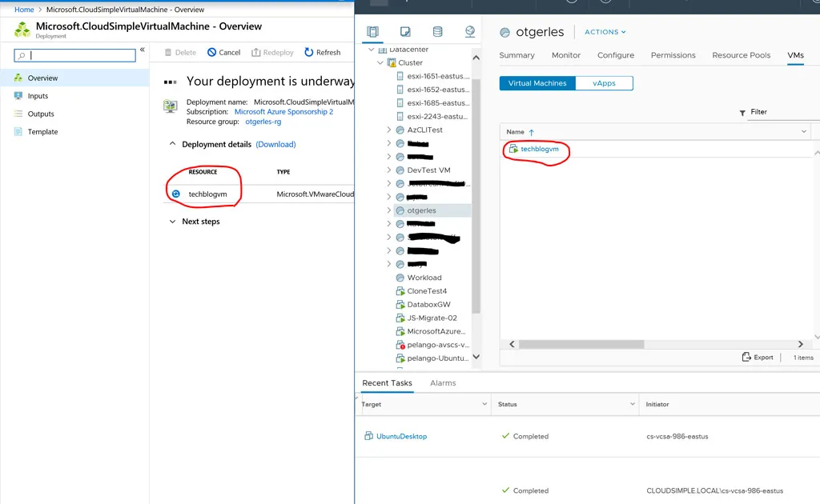Collapse the Deployment details section
Image resolution: width=820 pixels, height=504 pixels.
171,145
